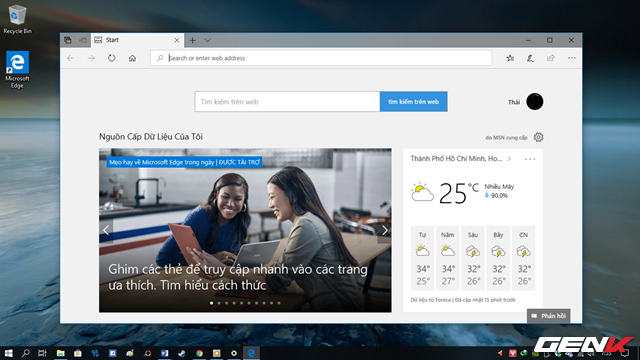Click the tabs you've set aside icon
This screenshot has height=360, width=640.
click(x=68, y=40)
